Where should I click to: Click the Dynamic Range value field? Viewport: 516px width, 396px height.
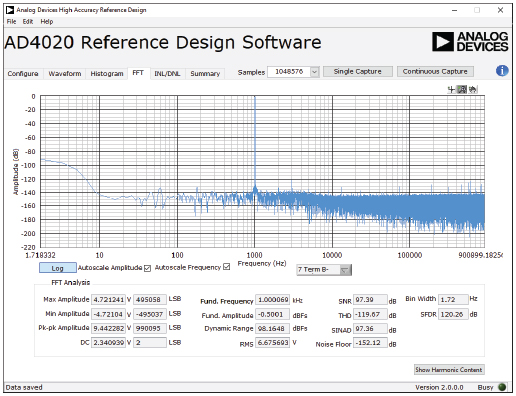273,329
